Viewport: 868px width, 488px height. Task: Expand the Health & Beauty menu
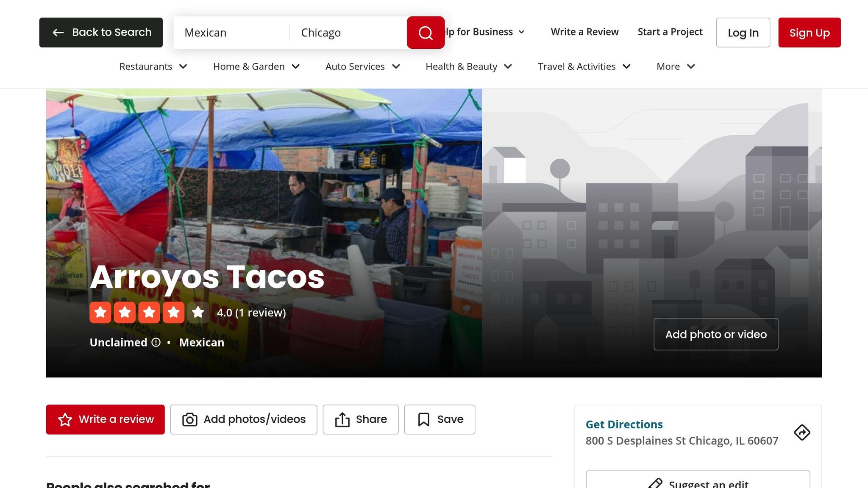[x=469, y=67]
